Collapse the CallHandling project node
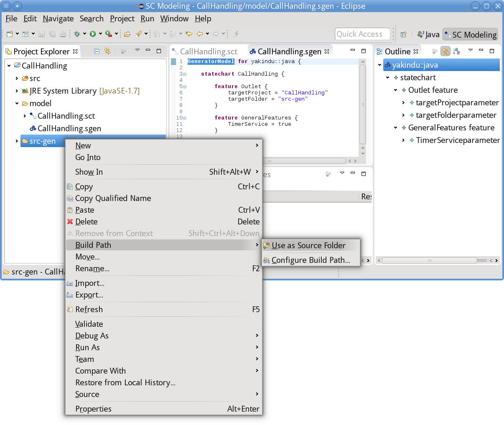The width and height of the screenshot is (504, 425). point(9,66)
